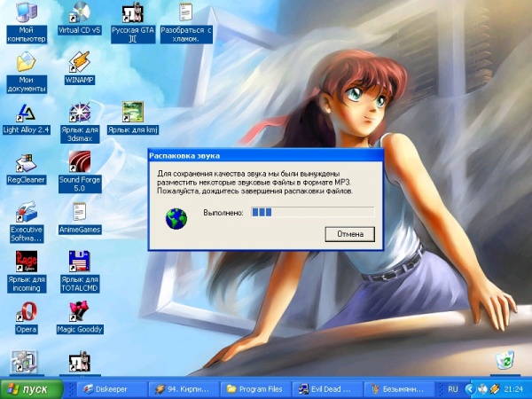This screenshot has height=399, width=532.
Task: Switch to the Diskeeper taskbar window
Action: [112, 389]
